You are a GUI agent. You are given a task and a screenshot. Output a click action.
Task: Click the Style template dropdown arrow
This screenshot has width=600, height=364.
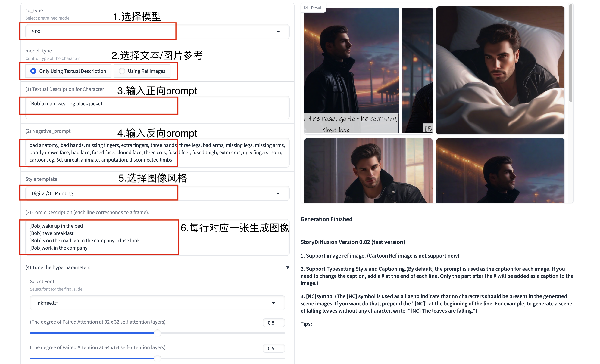click(x=278, y=194)
